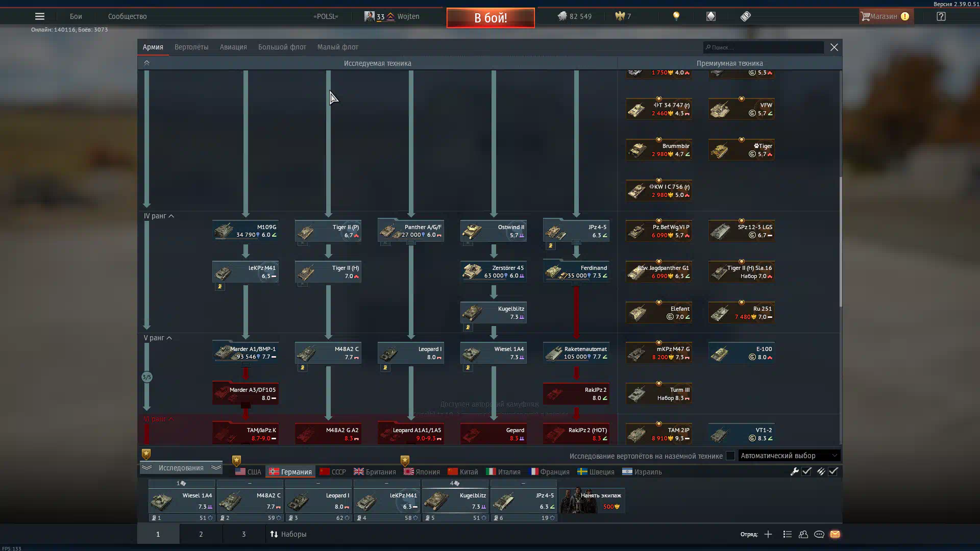Collapse the V ранг section

tap(158, 338)
